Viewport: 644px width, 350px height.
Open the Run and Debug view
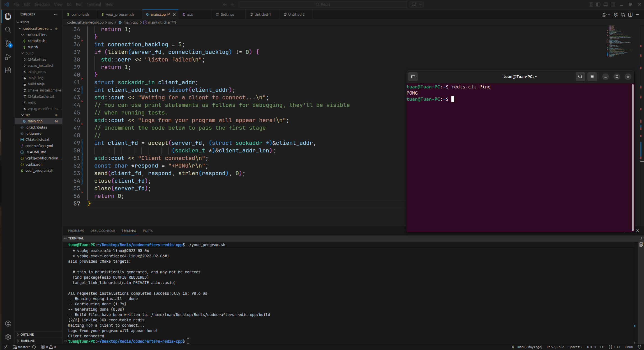8,57
